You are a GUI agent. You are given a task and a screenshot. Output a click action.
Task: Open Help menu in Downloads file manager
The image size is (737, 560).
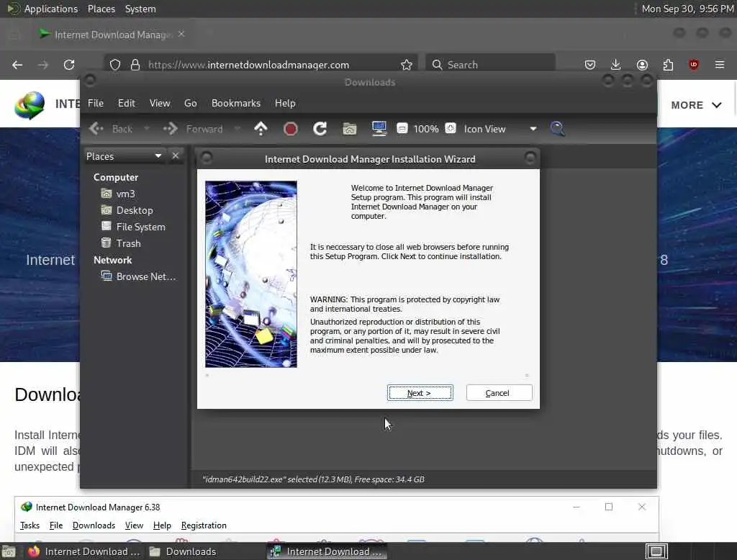pos(285,103)
